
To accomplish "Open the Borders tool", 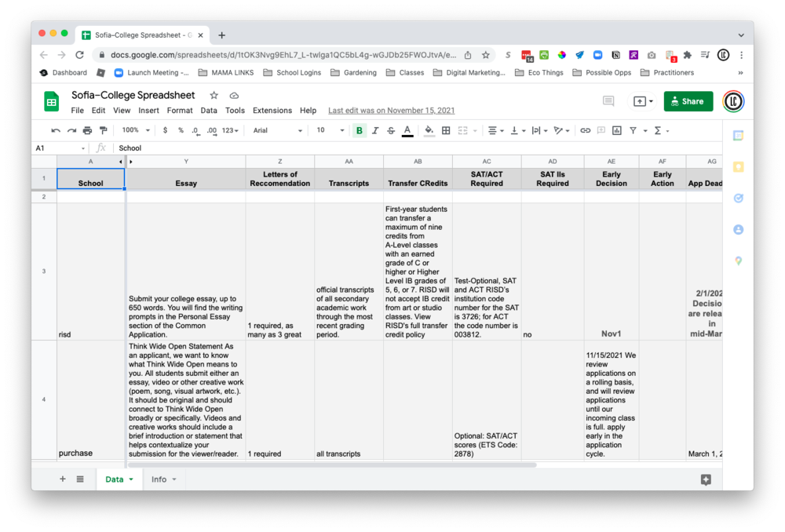I will tap(446, 130).
